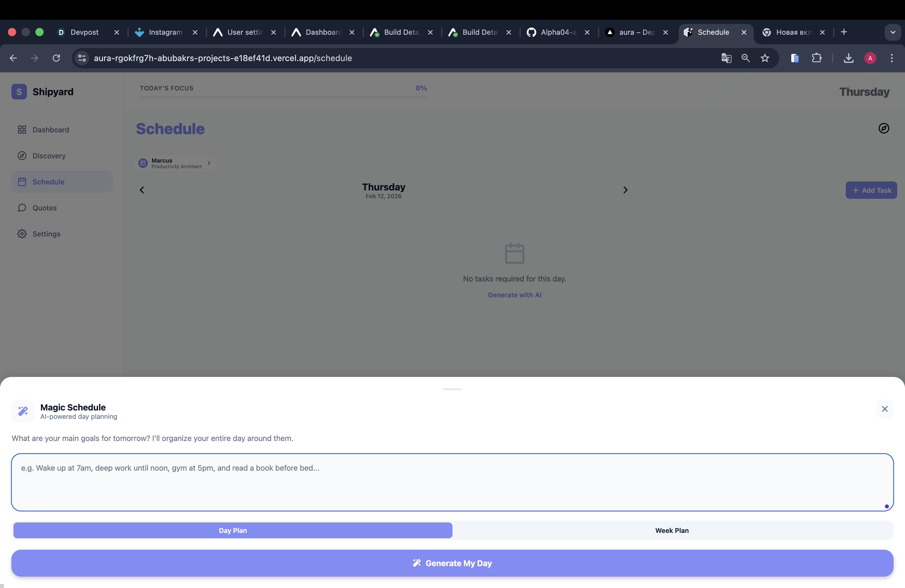Switch to the Alpha04 GitHub tab

pyautogui.click(x=558, y=32)
